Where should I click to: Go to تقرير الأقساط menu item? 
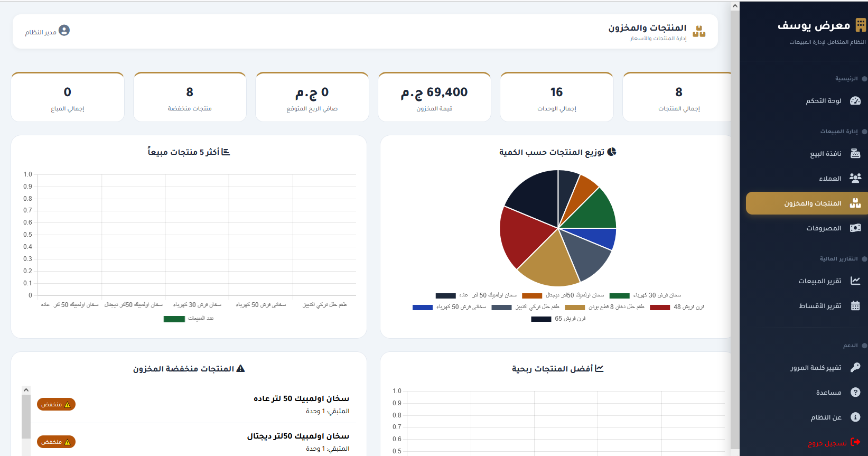807,306
